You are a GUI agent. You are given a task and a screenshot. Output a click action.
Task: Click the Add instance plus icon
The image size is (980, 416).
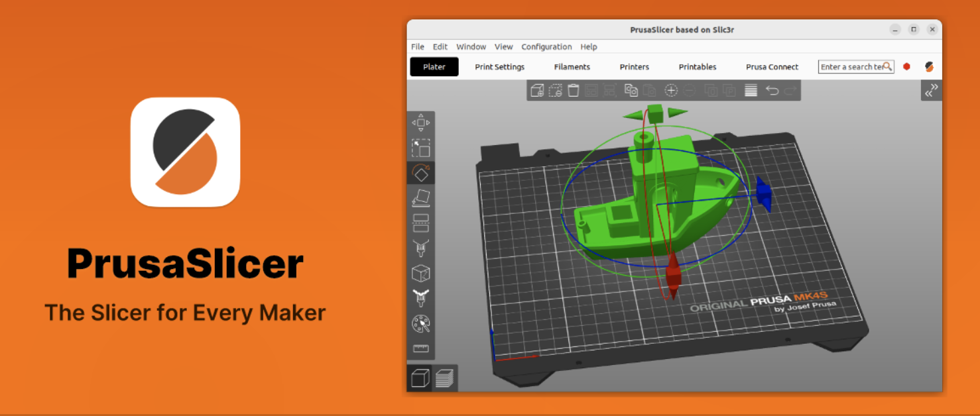click(671, 91)
